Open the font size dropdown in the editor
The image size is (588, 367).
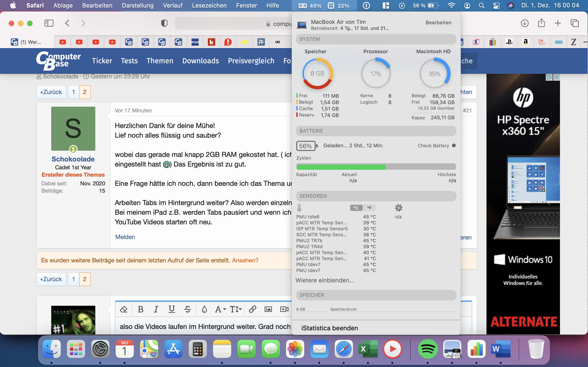[x=236, y=309]
